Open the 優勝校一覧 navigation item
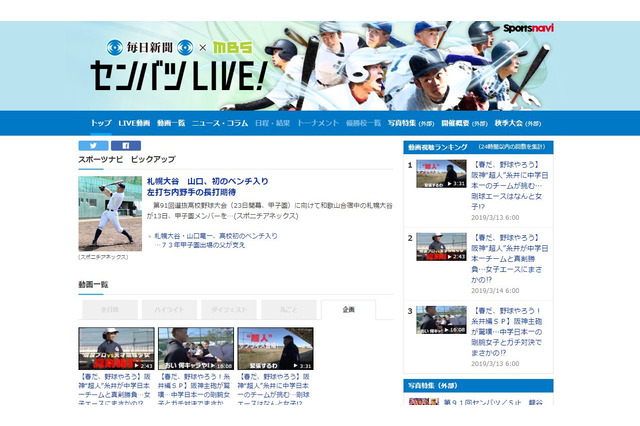Image resolution: width=640 pixels, height=426 pixels. coord(363,123)
